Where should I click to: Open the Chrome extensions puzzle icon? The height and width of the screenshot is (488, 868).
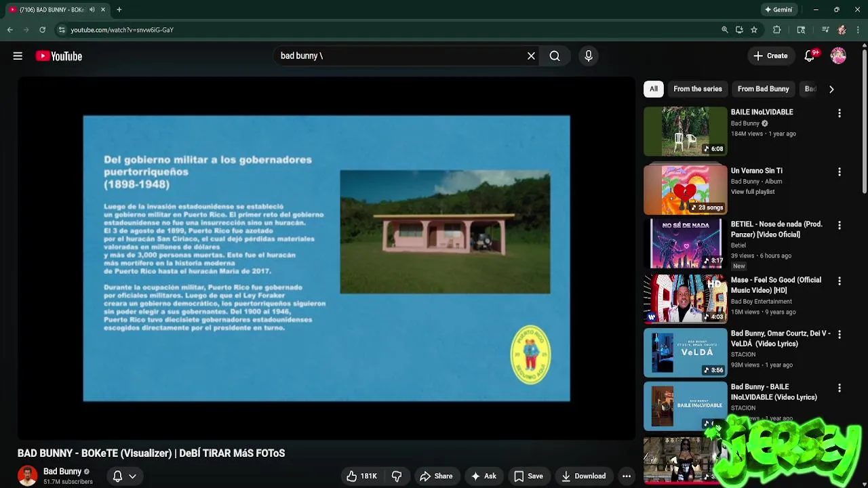click(x=777, y=30)
